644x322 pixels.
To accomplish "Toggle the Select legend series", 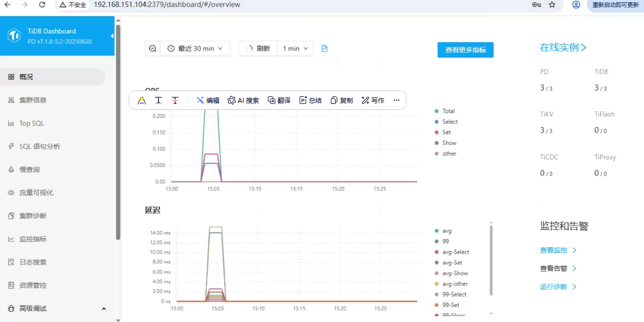I will (446, 122).
